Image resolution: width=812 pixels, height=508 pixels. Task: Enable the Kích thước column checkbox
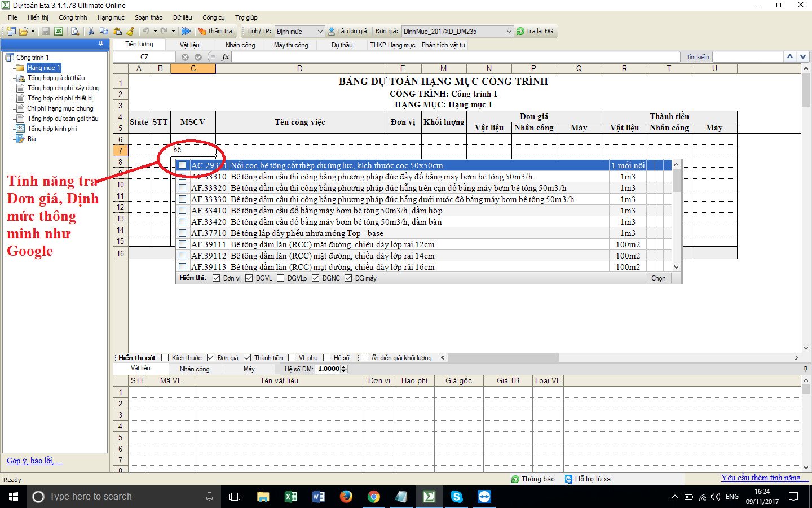pyautogui.click(x=165, y=358)
